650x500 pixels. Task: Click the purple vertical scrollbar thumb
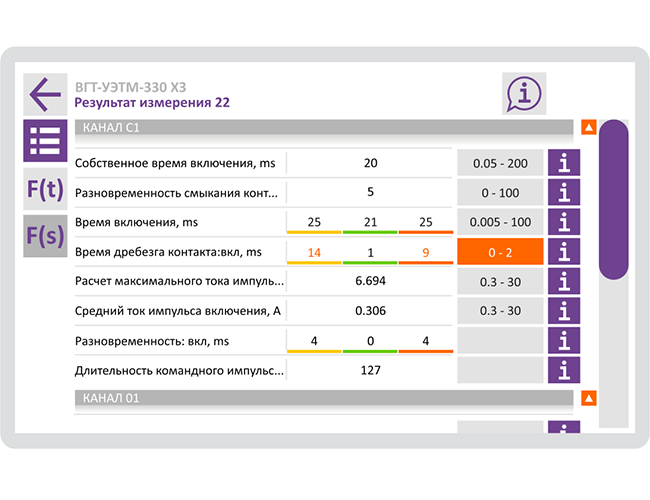click(x=614, y=199)
